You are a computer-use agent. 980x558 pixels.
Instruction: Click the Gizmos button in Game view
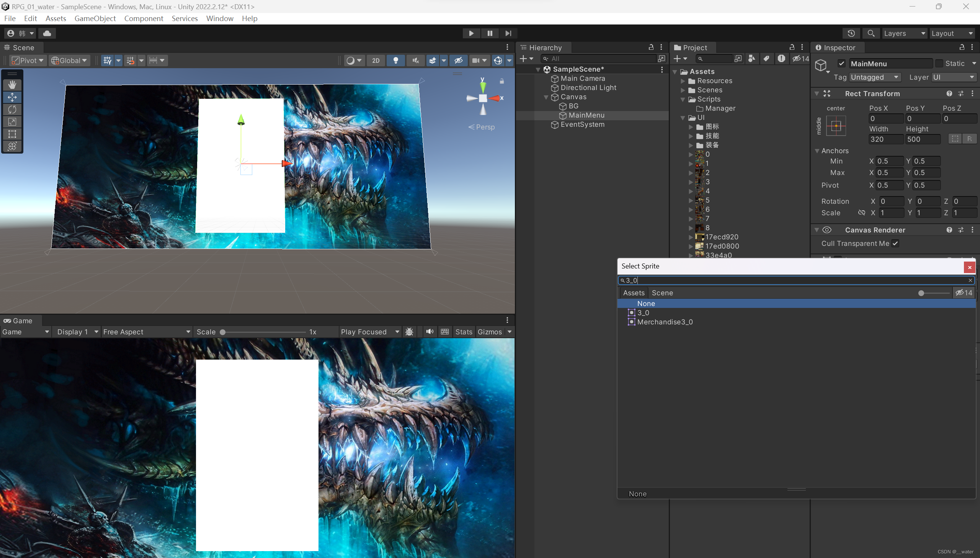(489, 332)
